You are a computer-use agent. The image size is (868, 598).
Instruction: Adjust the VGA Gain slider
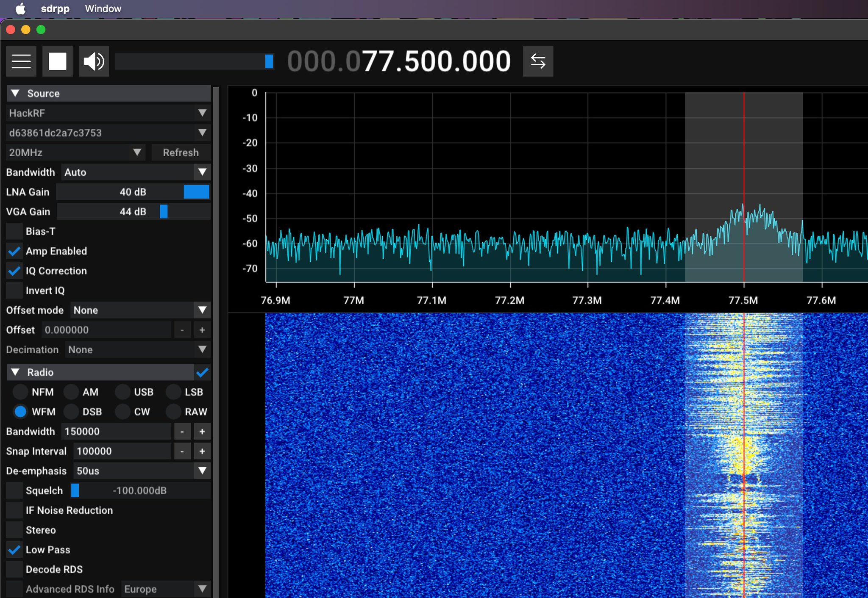point(164,212)
